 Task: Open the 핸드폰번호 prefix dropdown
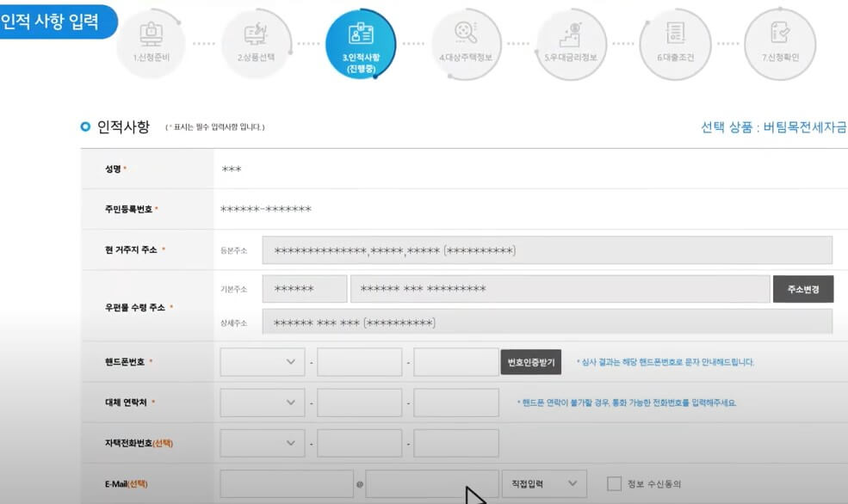click(x=263, y=362)
